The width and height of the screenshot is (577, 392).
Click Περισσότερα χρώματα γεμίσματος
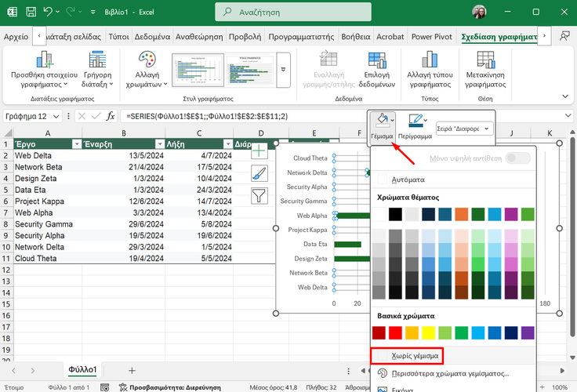tap(450, 374)
